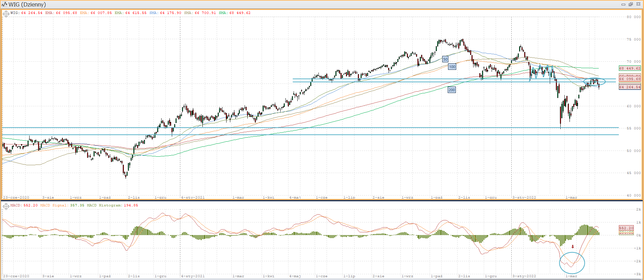Click the 552.20 MACD value tag on axis
644x280 pixels.
pyautogui.click(x=626, y=228)
